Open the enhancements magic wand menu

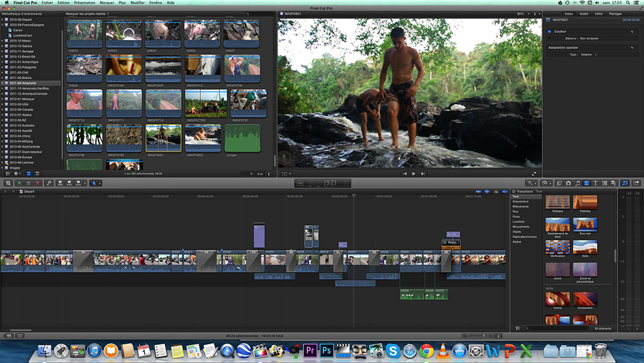[x=529, y=183]
